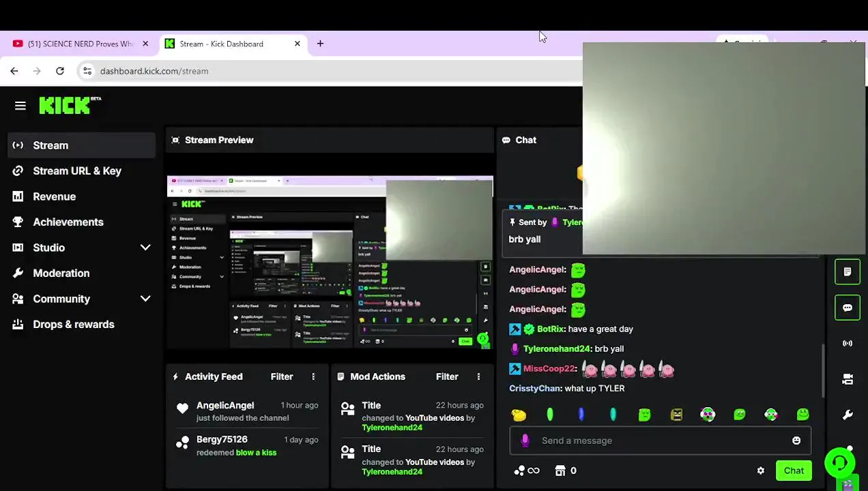This screenshot has height=491, width=868.
Task: Click the chat panel scrollbar
Action: point(823,370)
